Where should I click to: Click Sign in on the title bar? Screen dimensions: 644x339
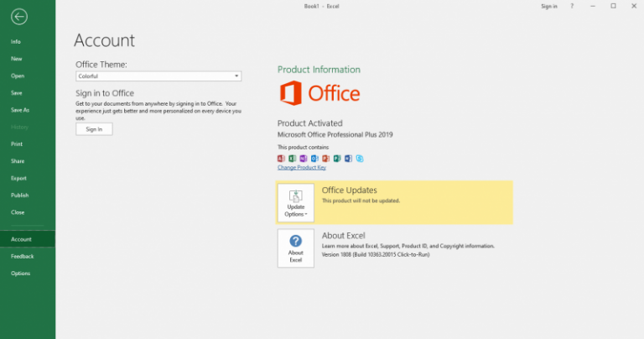point(548,6)
